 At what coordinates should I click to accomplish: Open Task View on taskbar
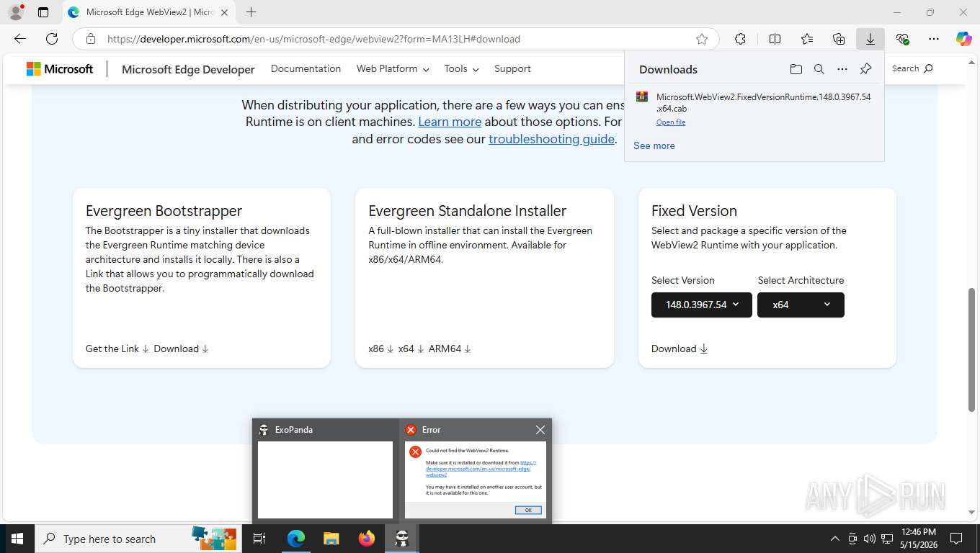[x=259, y=539]
